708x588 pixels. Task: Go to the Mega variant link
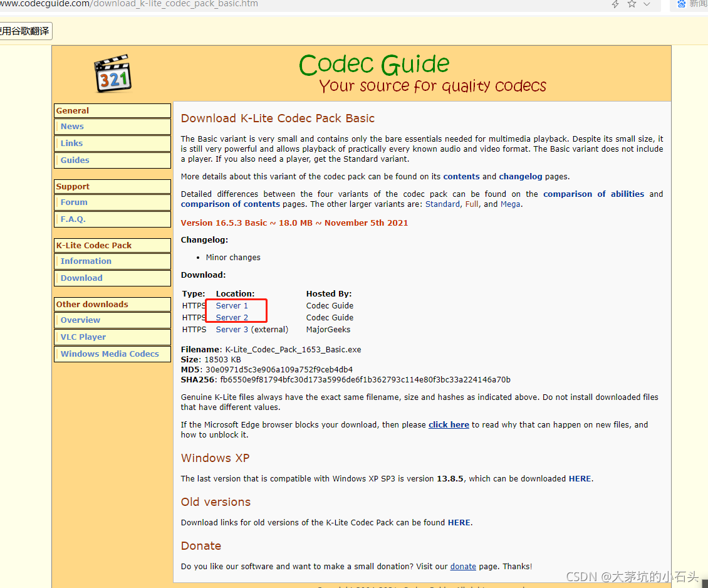[x=510, y=204]
